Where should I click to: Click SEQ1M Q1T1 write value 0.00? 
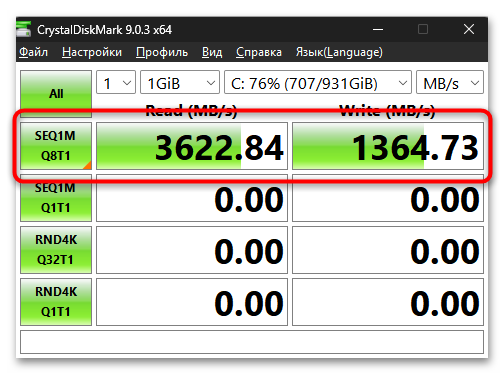(388, 198)
